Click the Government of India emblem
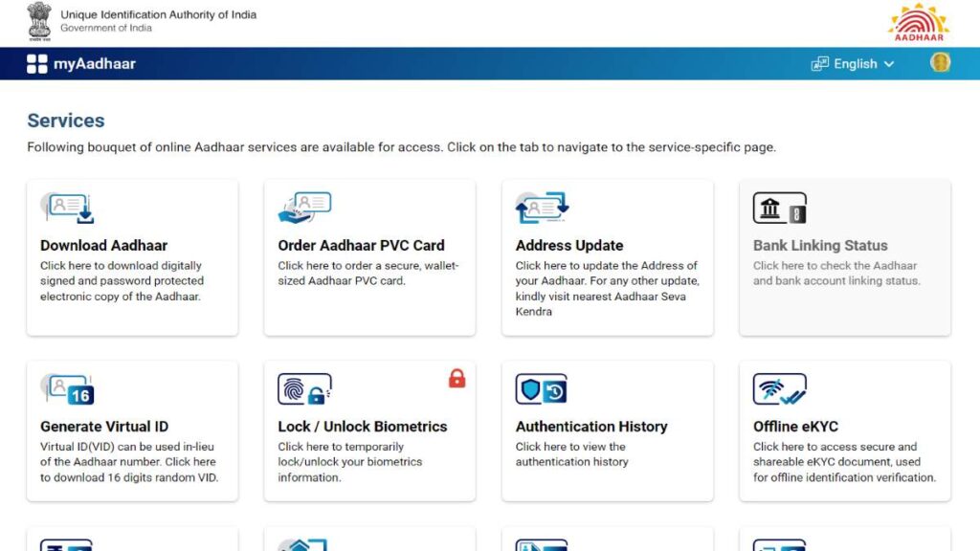980x551 pixels. (x=39, y=21)
